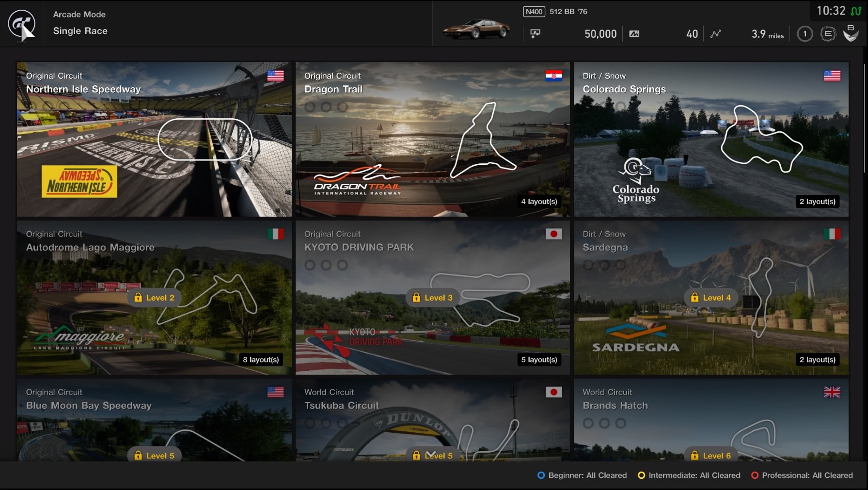This screenshot has width=868, height=490.
Task: Click the Sardegna track logo
Action: click(636, 338)
